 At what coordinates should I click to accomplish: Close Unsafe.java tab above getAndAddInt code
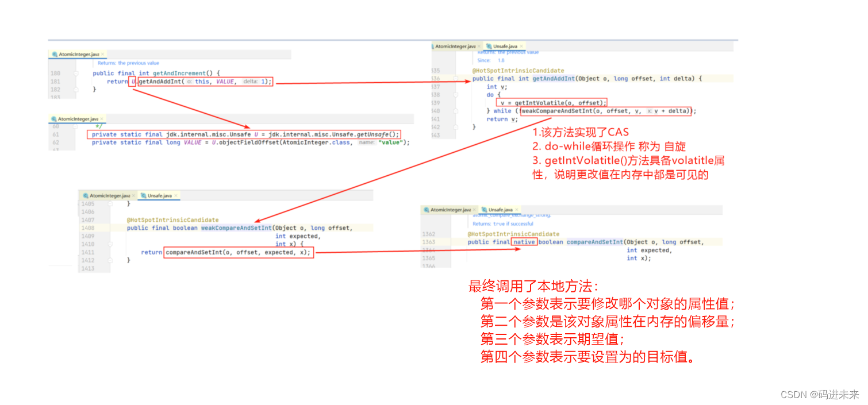click(521, 46)
